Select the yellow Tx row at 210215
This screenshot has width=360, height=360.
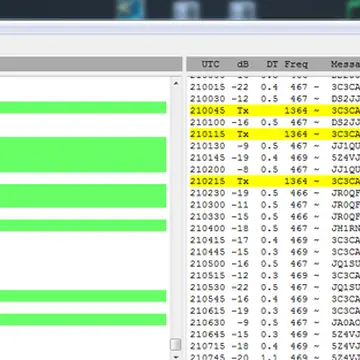[275, 181]
